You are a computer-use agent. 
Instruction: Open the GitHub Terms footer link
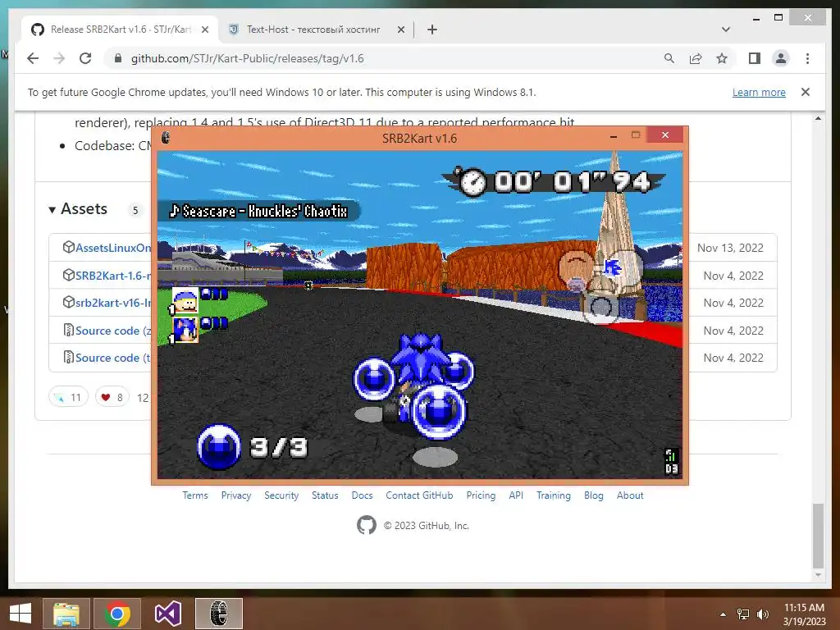pyautogui.click(x=195, y=495)
